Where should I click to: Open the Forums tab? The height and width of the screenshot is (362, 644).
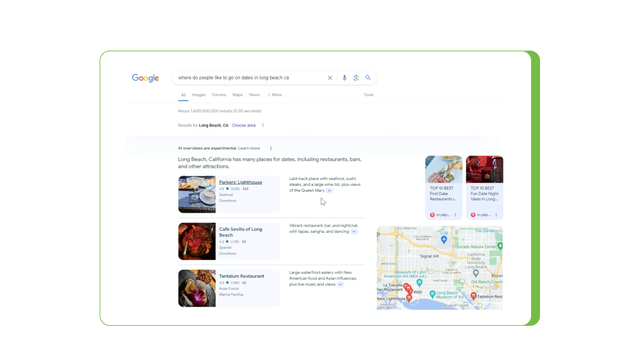(219, 95)
